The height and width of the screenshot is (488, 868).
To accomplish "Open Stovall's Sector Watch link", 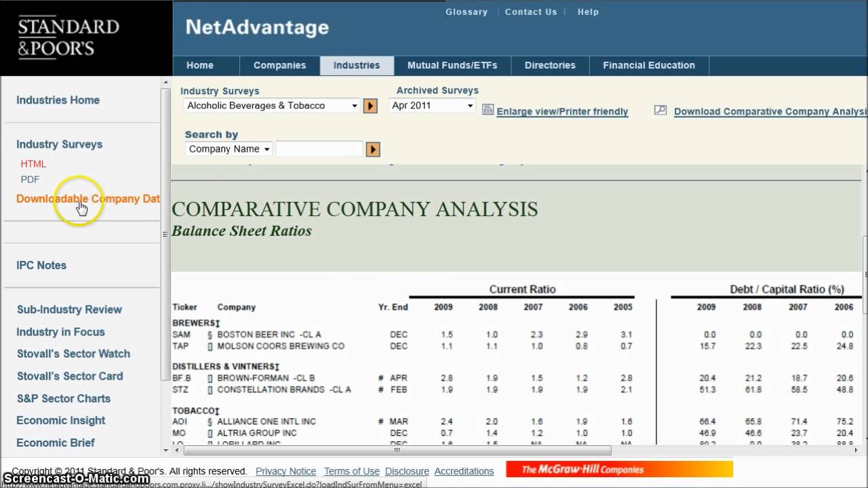I will pos(73,354).
